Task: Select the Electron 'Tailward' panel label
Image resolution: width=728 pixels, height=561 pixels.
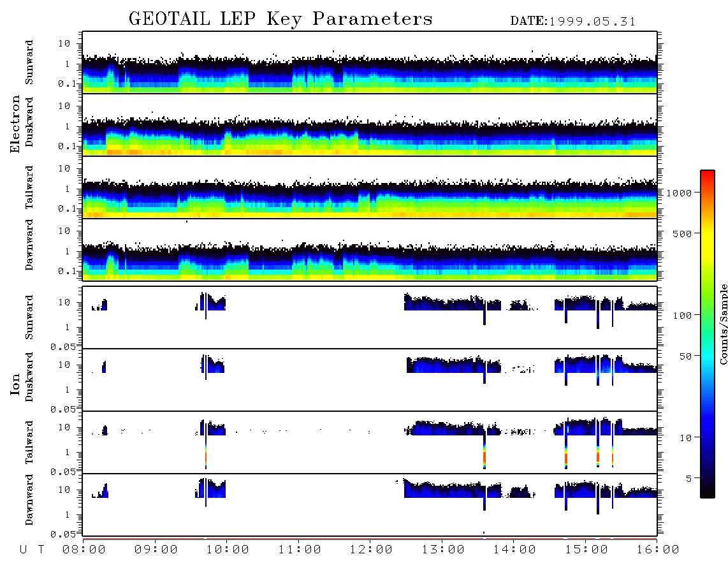Action: click(29, 187)
